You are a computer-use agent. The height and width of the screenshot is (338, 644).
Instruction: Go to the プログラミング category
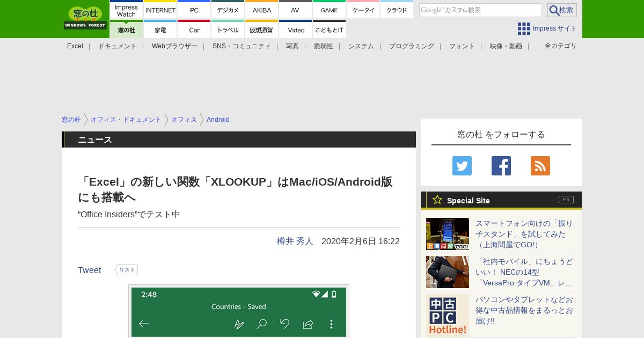(x=412, y=46)
